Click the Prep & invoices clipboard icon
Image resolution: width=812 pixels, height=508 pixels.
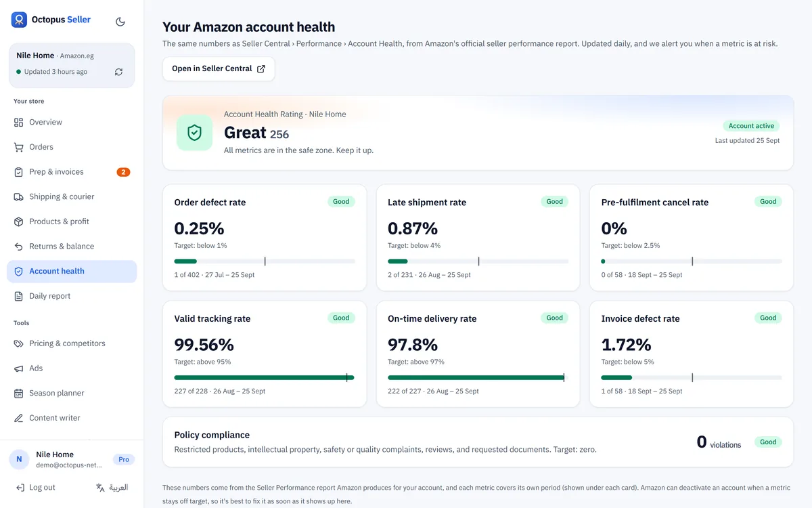coord(18,172)
